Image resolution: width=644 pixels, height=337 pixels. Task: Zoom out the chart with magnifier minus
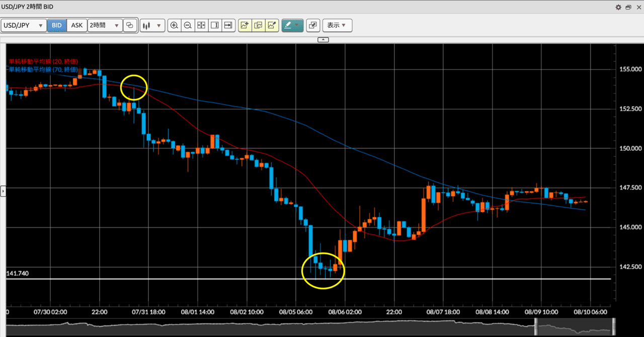click(188, 25)
